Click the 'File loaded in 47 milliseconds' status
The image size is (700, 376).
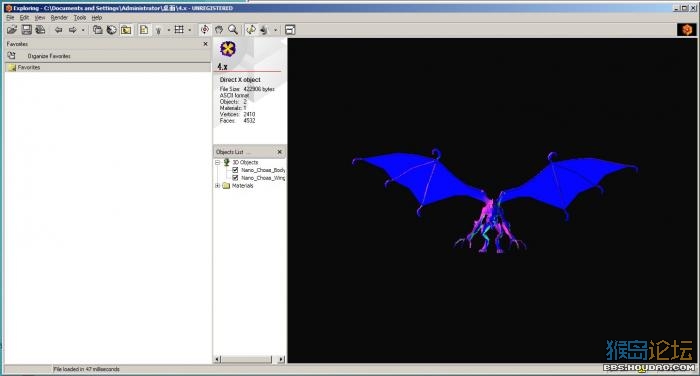tap(86, 369)
